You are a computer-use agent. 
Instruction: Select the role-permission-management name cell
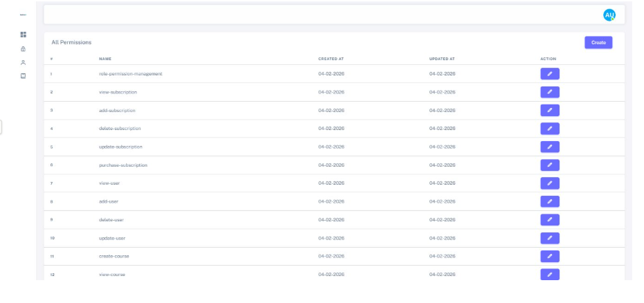131,74
